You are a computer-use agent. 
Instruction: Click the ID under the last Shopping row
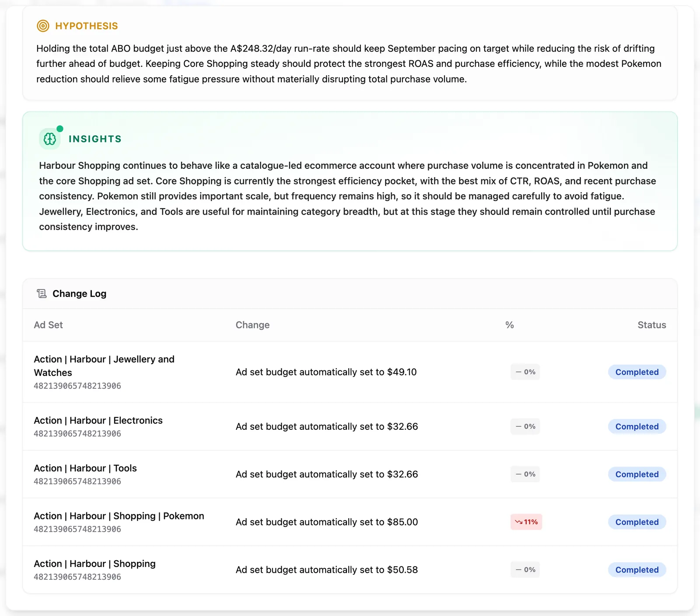point(77,577)
